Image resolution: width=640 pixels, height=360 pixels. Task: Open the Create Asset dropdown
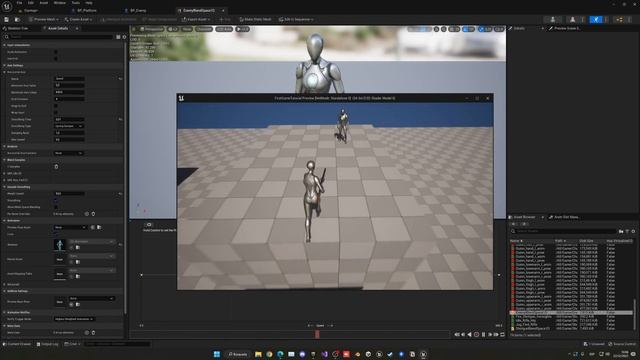click(x=78, y=19)
